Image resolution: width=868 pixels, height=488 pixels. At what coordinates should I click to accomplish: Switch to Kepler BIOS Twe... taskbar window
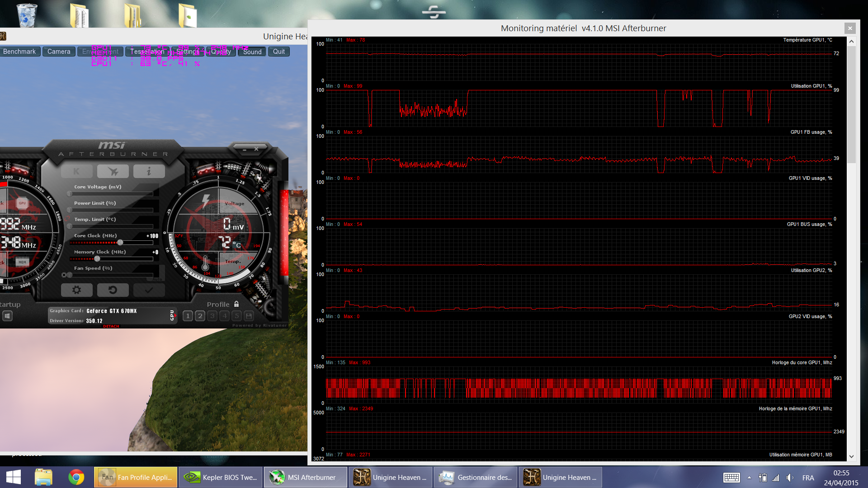[221, 477]
